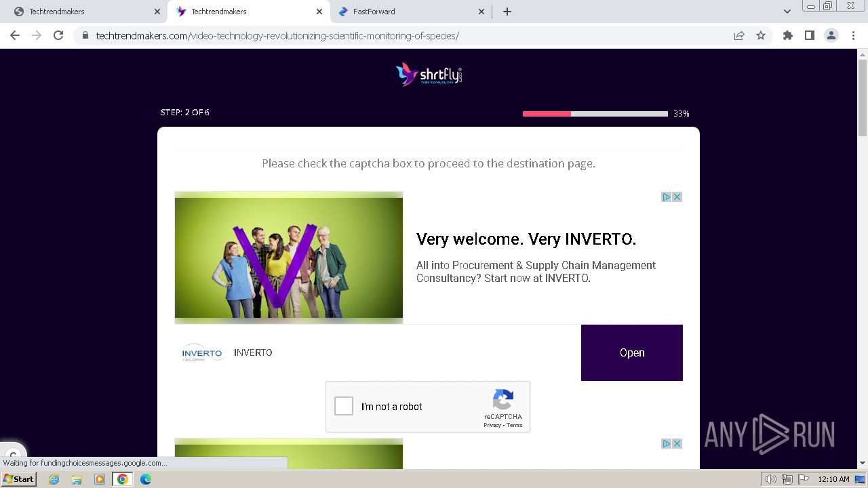Bookmark this tab with star icon
Image resolution: width=868 pixels, height=488 pixels.
(761, 35)
